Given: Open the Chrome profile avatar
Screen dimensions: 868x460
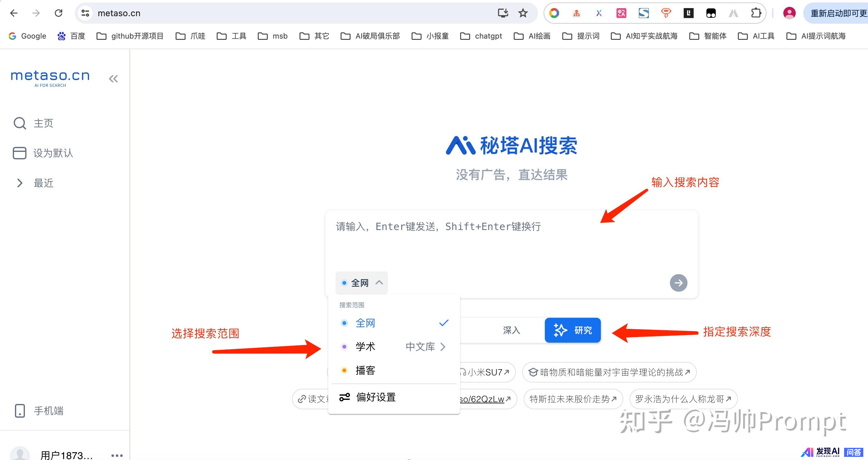Looking at the screenshot, I should click(x=789, y=13).
